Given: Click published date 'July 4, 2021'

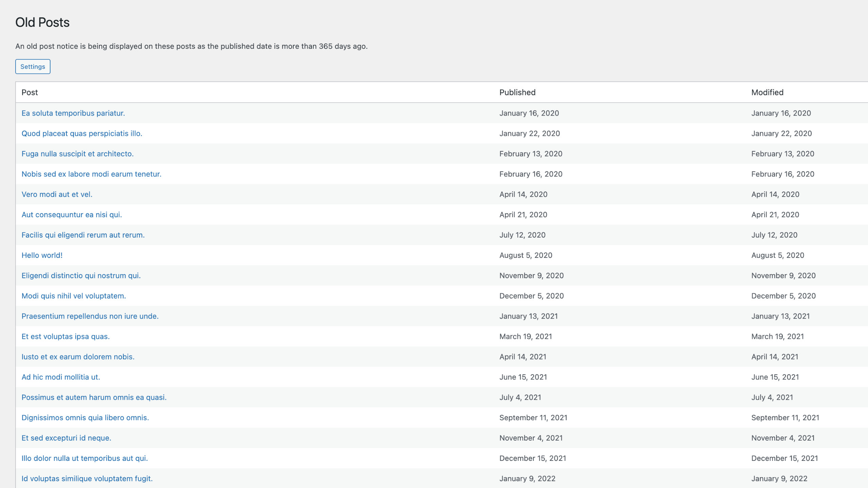Looking at the screenshot, I should click(x=520, y=398).
